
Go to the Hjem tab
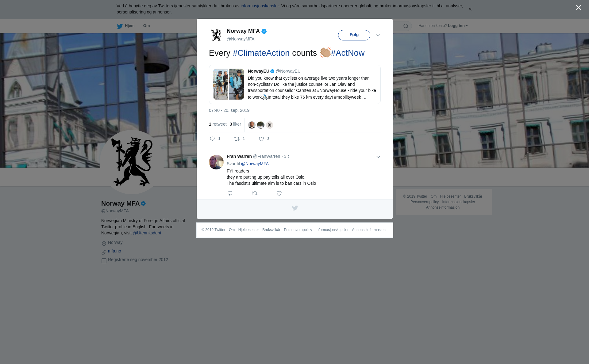pyautogui.click(x=129, y=26)
